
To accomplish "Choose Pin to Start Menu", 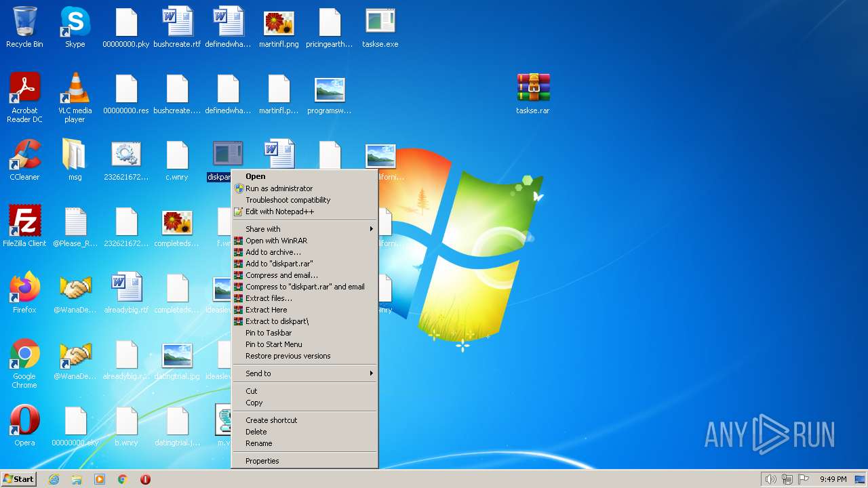I will tap(304, 344).
